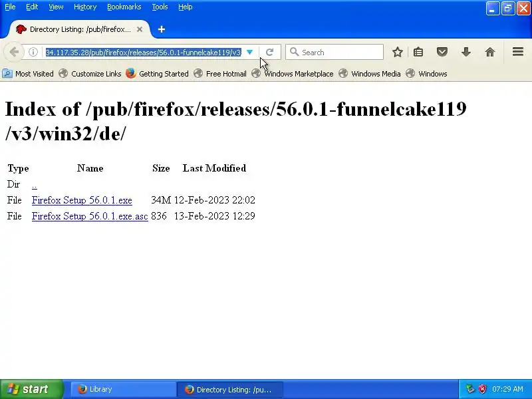The width and height of the screenshot is (532, 399).
Task: Click the '34M' size cell
Action: pos(161,200)
